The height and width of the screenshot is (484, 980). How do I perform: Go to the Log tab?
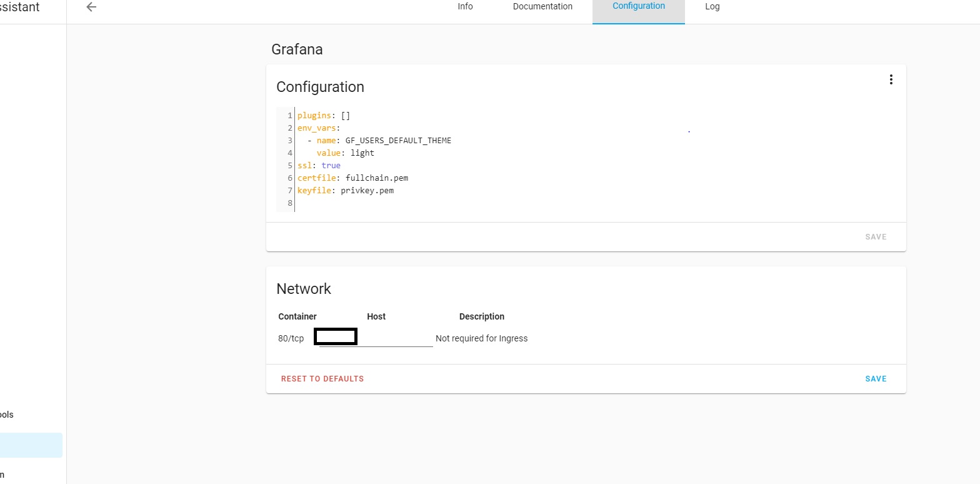click(x=712, y=6)
